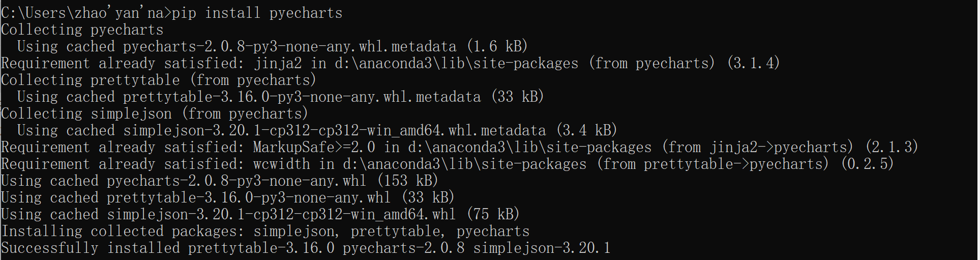Click the 'Collecting pyecharts' output line
Viewport: 980px width, 260px height.
coord(82,30)
